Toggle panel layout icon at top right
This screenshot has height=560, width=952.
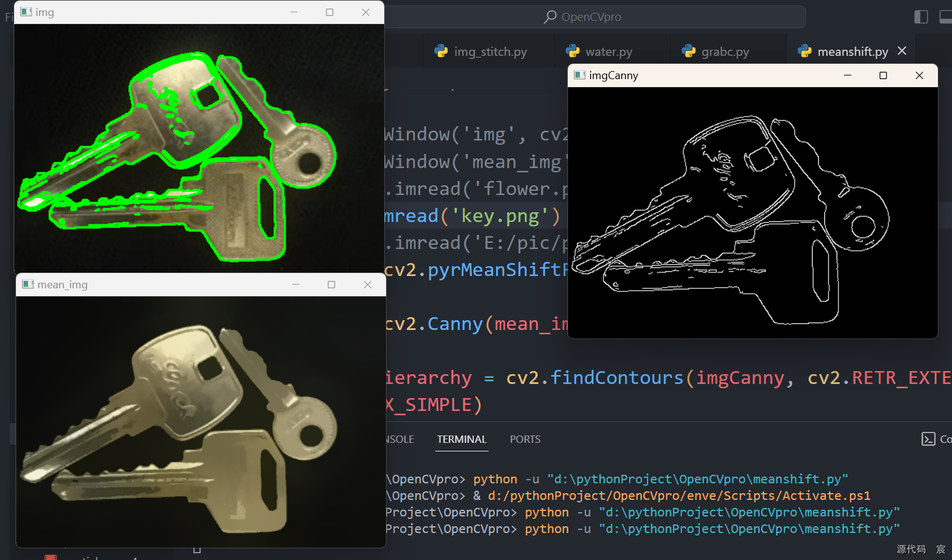tap(946, 17)
